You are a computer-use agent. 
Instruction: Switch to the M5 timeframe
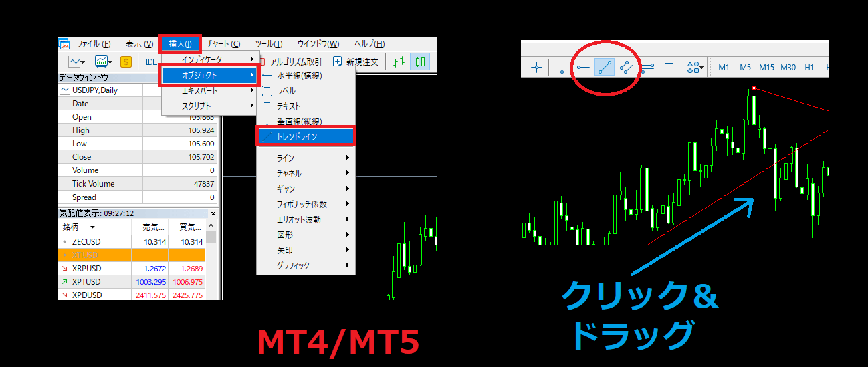pyautogui.click(x=746, y=67)
